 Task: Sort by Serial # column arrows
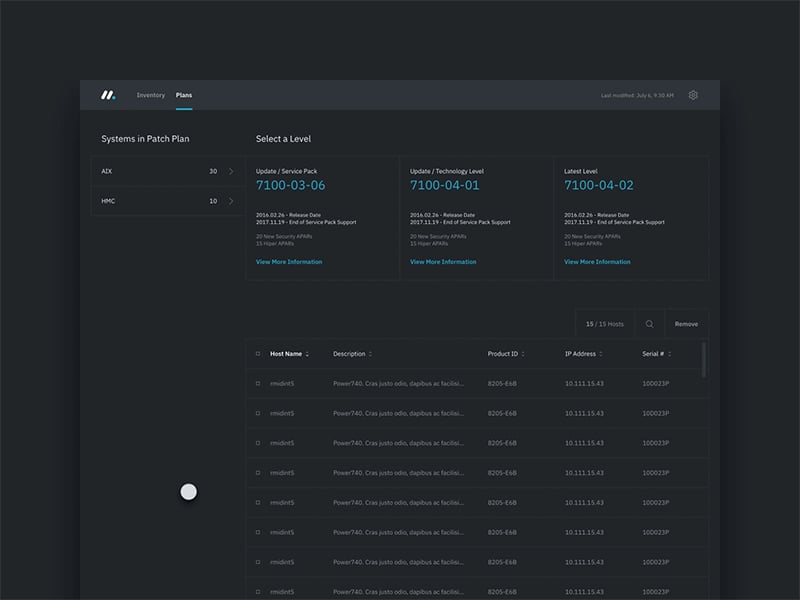669,354
